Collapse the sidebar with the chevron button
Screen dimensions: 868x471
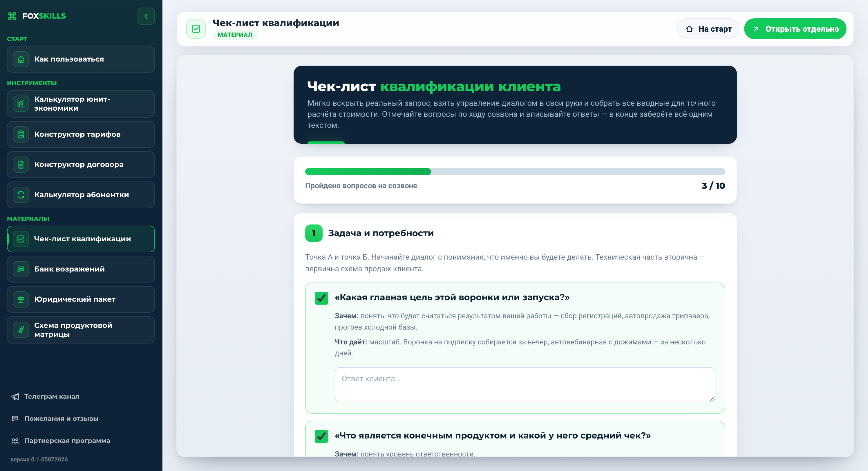[x=146, y=16]
